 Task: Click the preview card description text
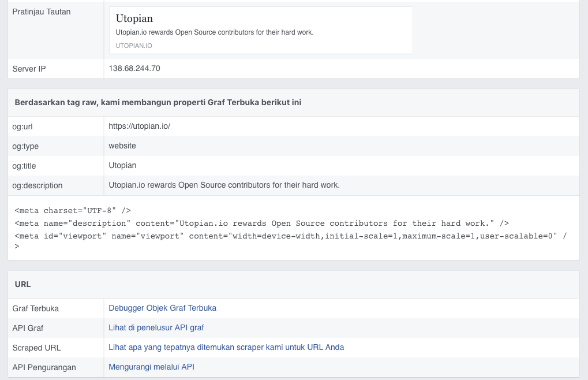[214, 32]
